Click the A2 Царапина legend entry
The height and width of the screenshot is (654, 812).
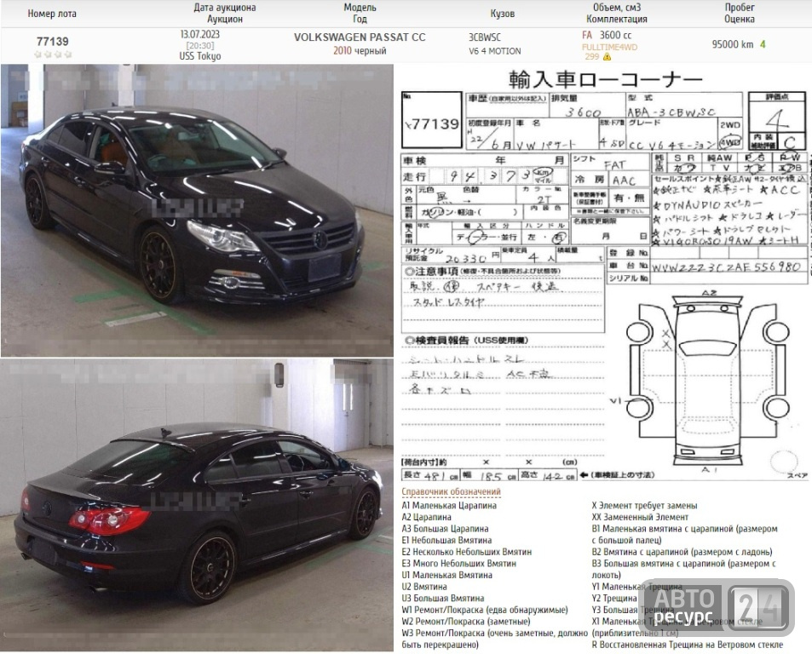[426, 516]
